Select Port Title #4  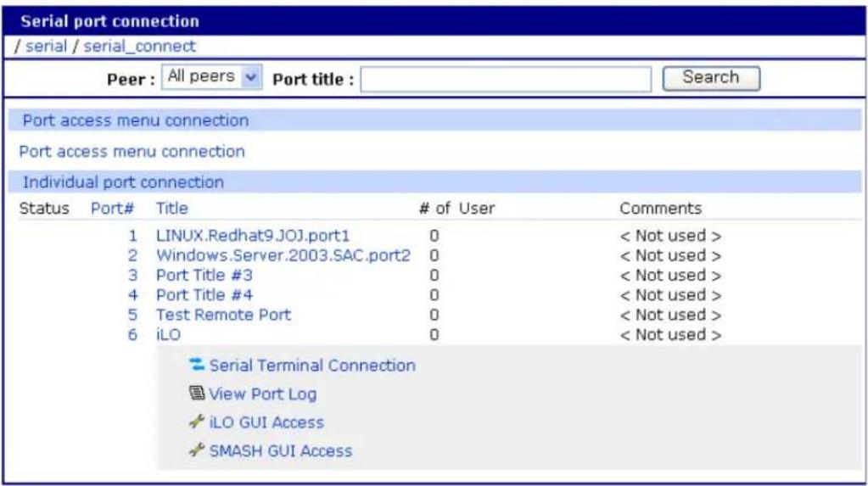[204, 295]
